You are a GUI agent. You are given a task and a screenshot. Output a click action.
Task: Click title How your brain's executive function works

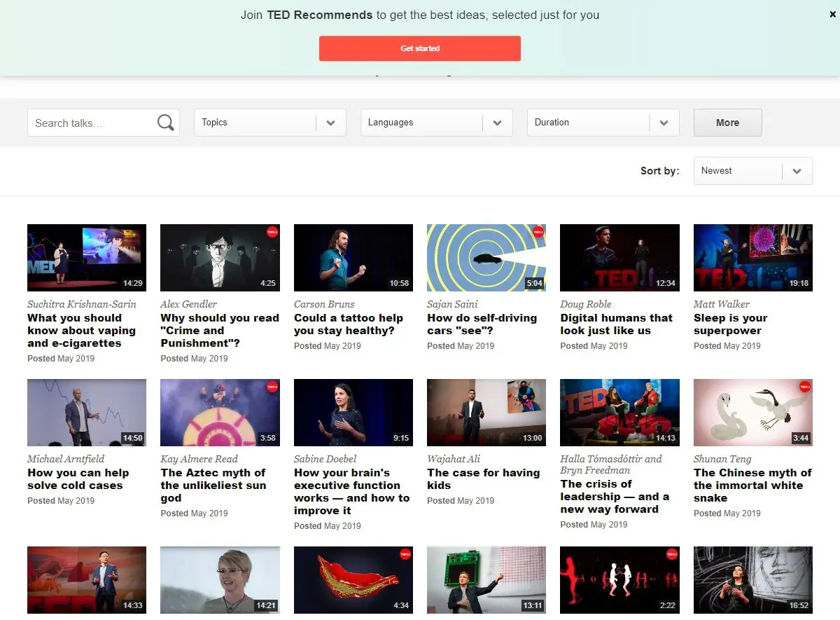[352, 492]
